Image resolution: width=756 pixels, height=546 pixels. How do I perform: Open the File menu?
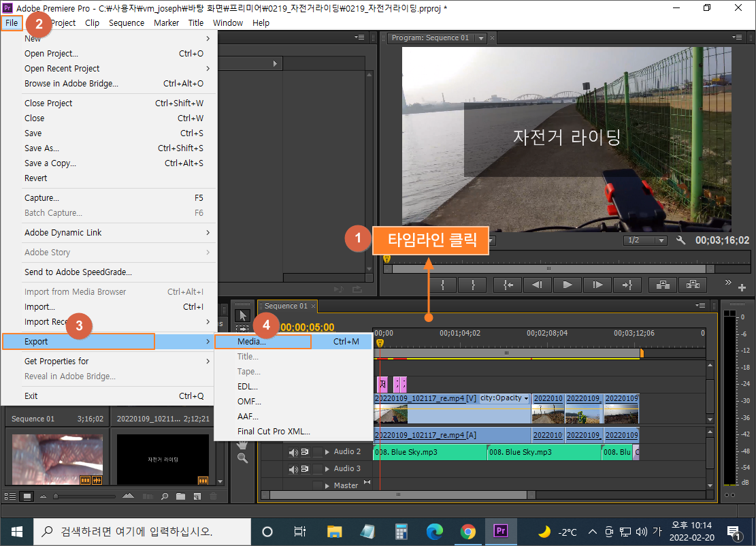(x=12, y=22)
